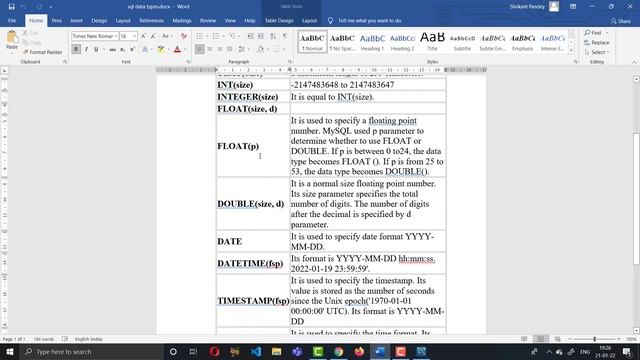Apply red font color
Viewport: 640px width, 360px height.
click(x=177, y=49)
